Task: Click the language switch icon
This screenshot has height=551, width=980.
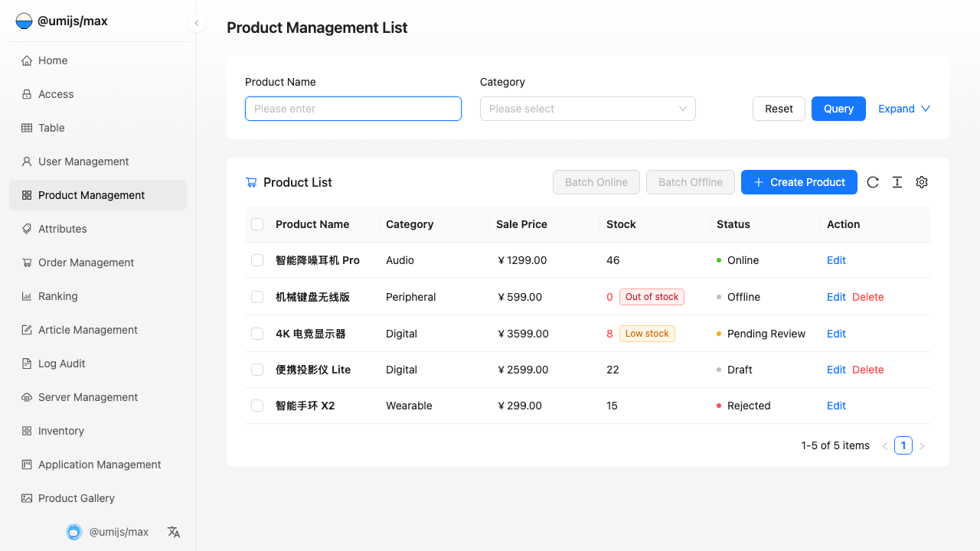Action: [x=174, y=532]
